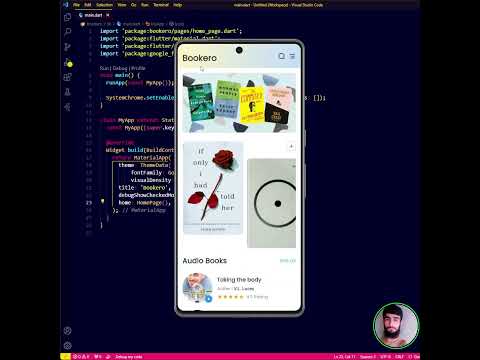Click the UTF-8 encoding status item
480x360 pixels.
coord(385,357)
